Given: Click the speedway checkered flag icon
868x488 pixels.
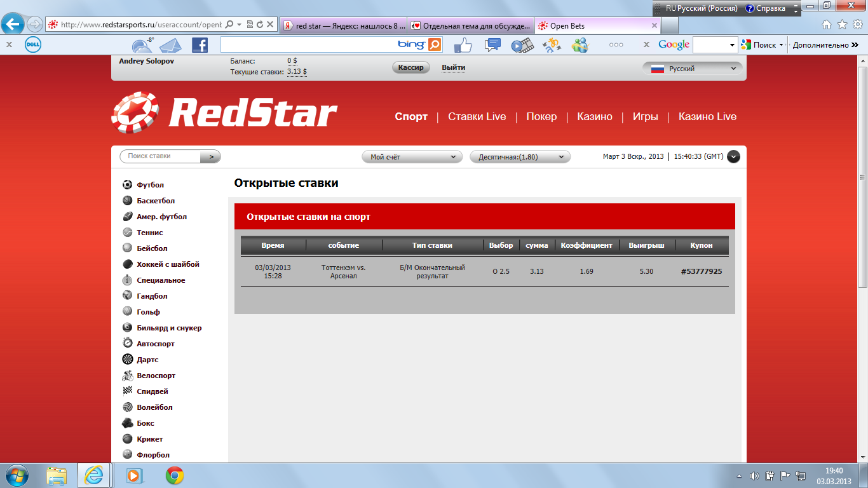Looking at the screenshot, I should [x=128, y=391].
